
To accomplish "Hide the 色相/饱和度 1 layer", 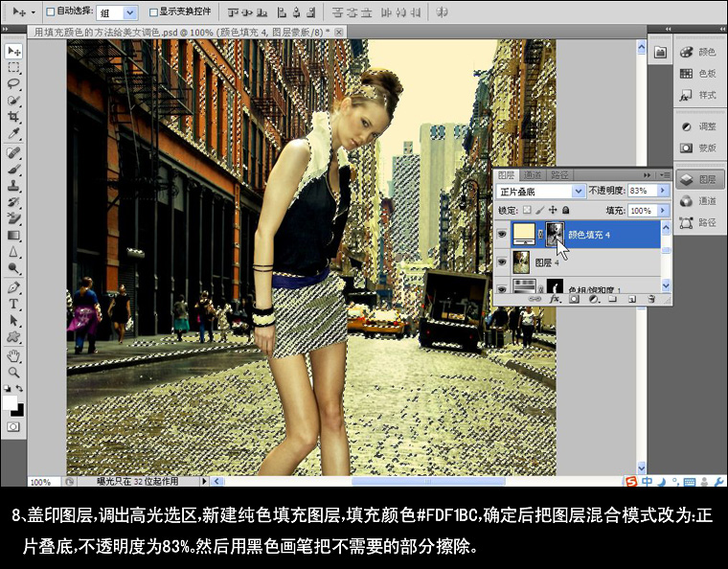I will (501, 288).
